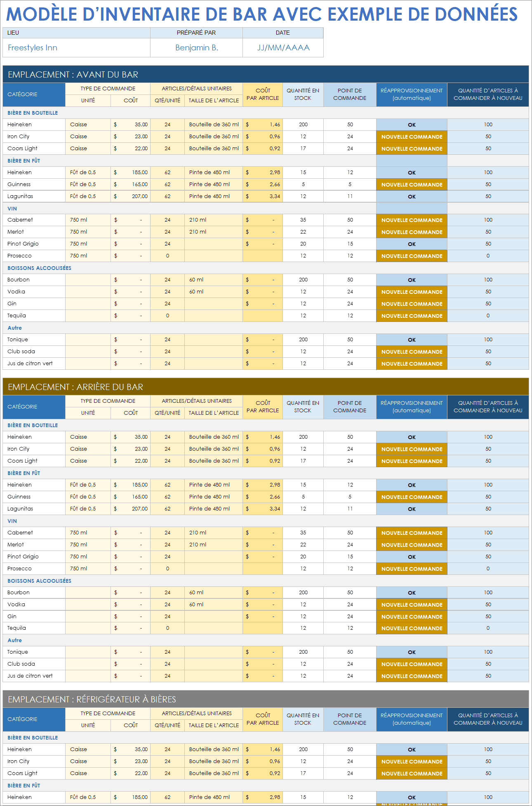Click Lagunitas 'OK' status in Avant du bar
The image size is (532, 806).
[412, 197]
